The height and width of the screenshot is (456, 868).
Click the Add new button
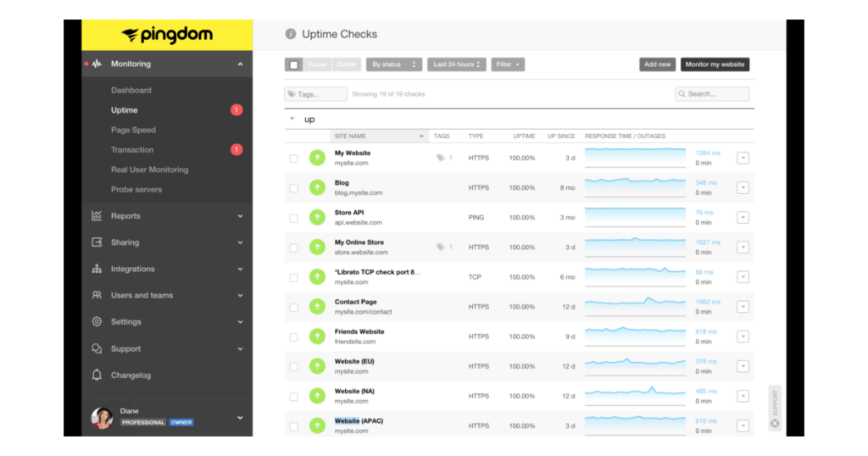[657, 64]
